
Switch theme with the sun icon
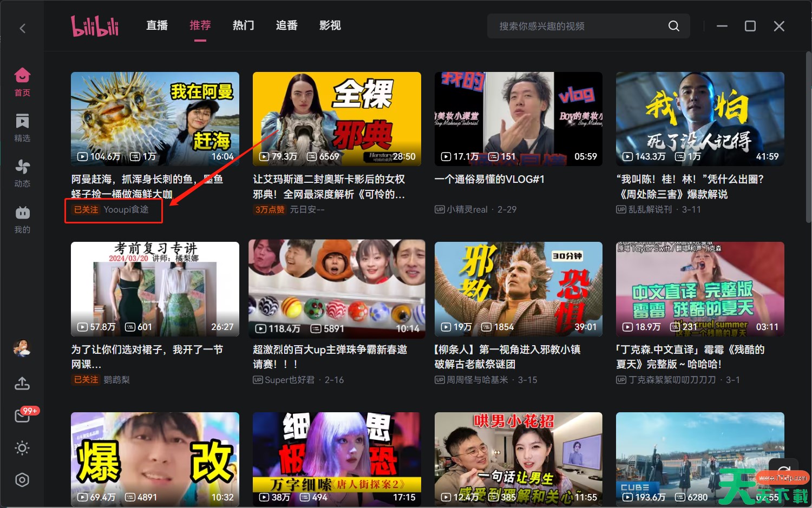pos(22,448)
